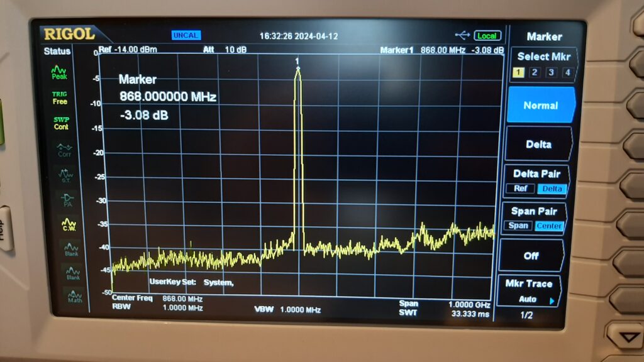The height and width of the screenshot is (362, 644).
Task: Click the USB connection icon
Action: pyautogui.click(x=462, y=35)
